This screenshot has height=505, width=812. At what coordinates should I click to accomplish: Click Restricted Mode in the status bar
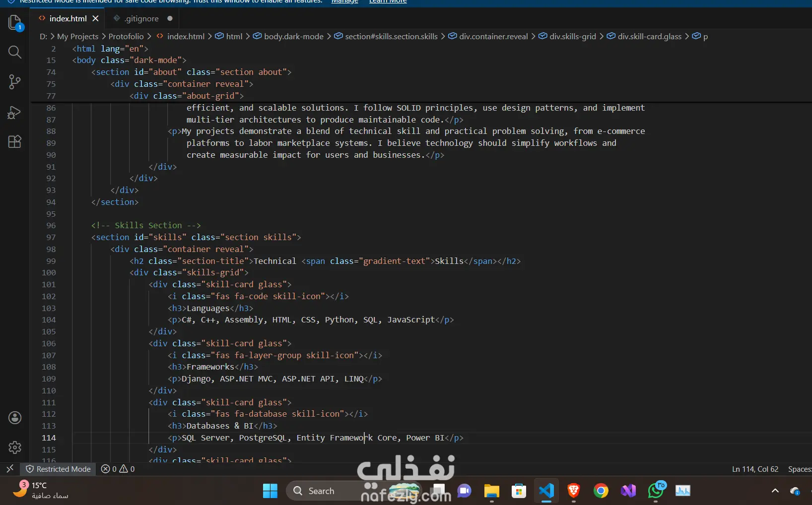click(59, 469)
